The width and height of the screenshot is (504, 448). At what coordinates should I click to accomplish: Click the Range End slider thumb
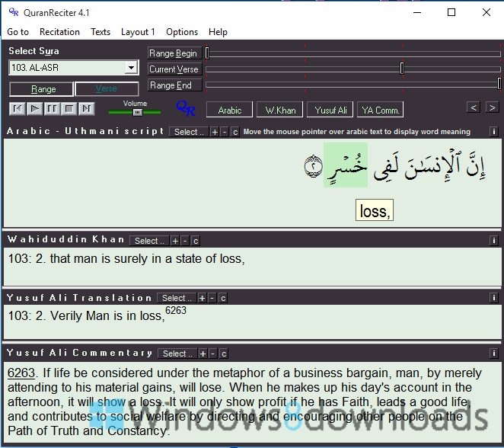tap(499, 84)
